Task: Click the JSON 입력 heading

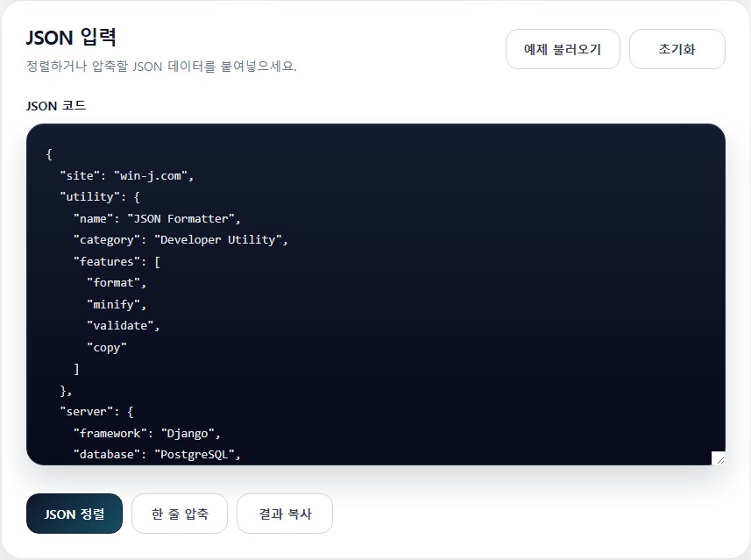Action: click(71, 38)
